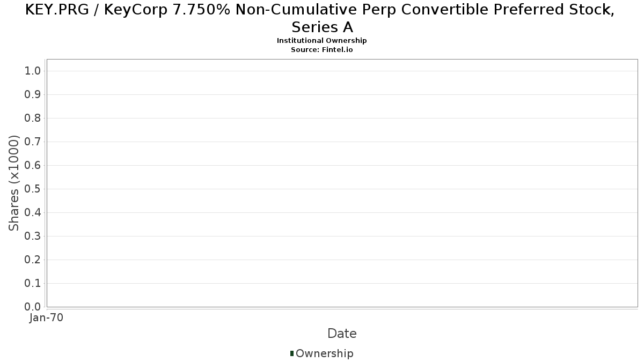Click the Source: Fintel.io text
This screenshot has width=644, height=362.
pos(322,49)
